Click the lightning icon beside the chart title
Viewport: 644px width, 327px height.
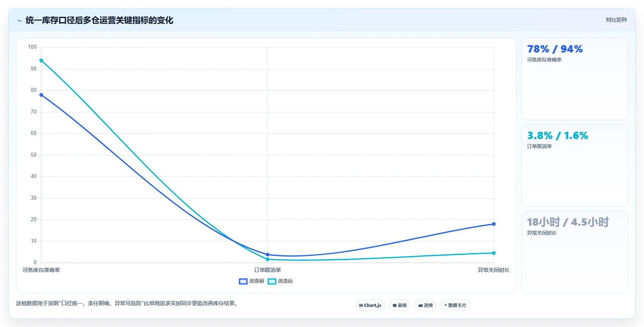[19, 21]
